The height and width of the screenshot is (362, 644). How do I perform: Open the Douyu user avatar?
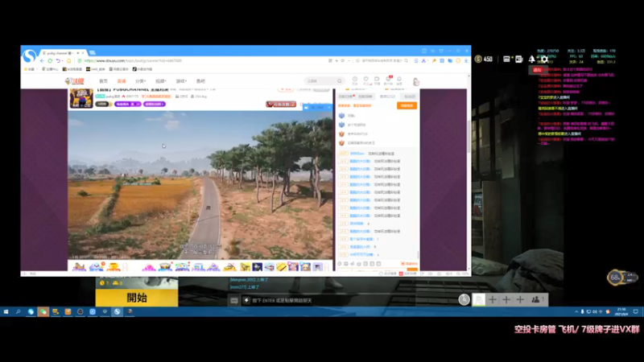[x=416, y=81]
